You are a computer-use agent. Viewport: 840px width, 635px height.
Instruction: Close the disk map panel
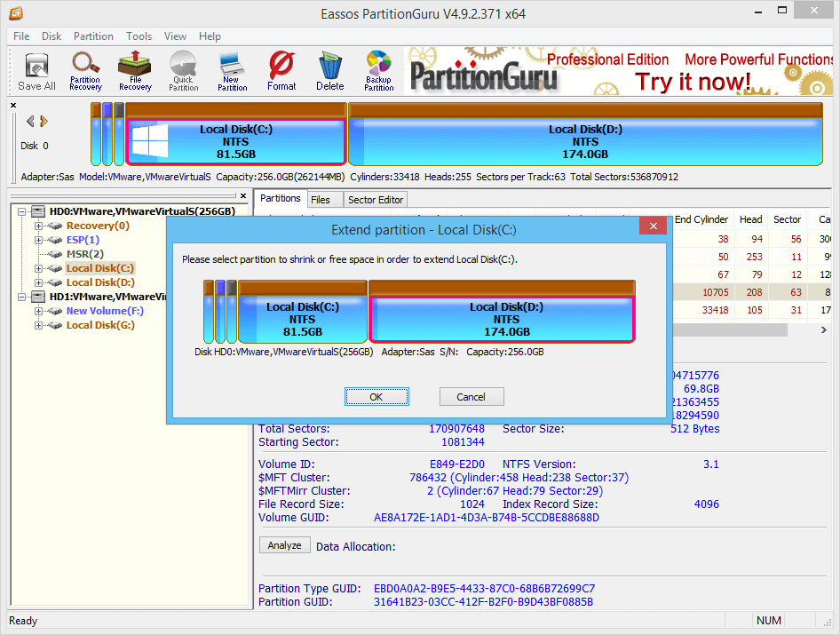pyautogui.click(x=13, y=106)
